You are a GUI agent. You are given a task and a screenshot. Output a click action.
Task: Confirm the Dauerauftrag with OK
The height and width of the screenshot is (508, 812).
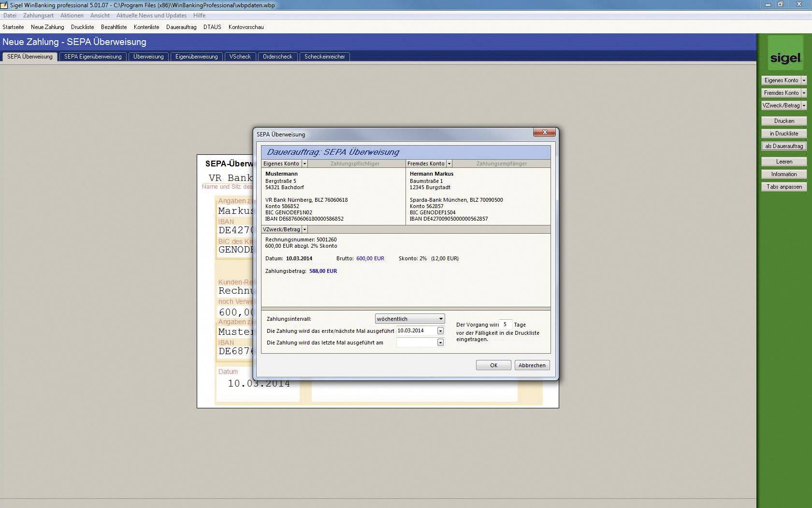point(493,365)
